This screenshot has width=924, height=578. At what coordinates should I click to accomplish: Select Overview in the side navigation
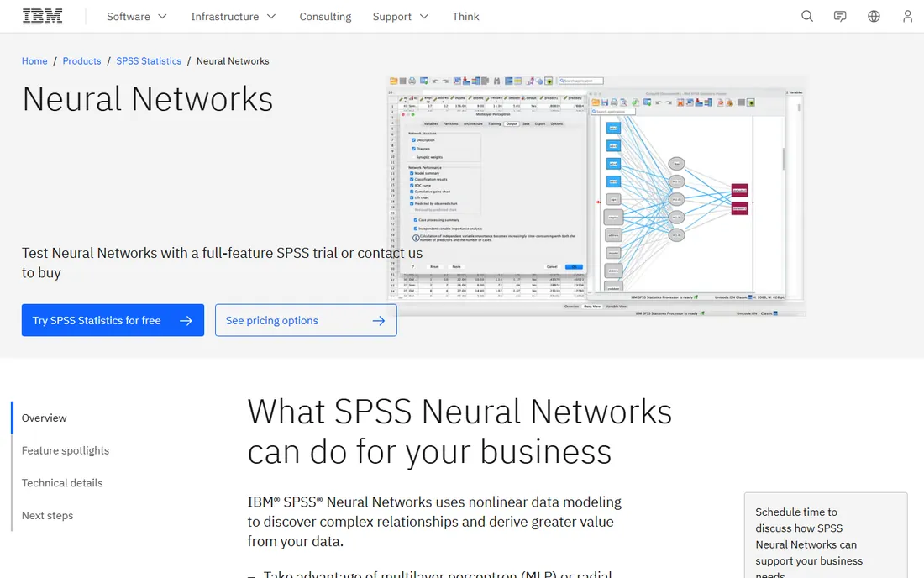coord(45,418)
